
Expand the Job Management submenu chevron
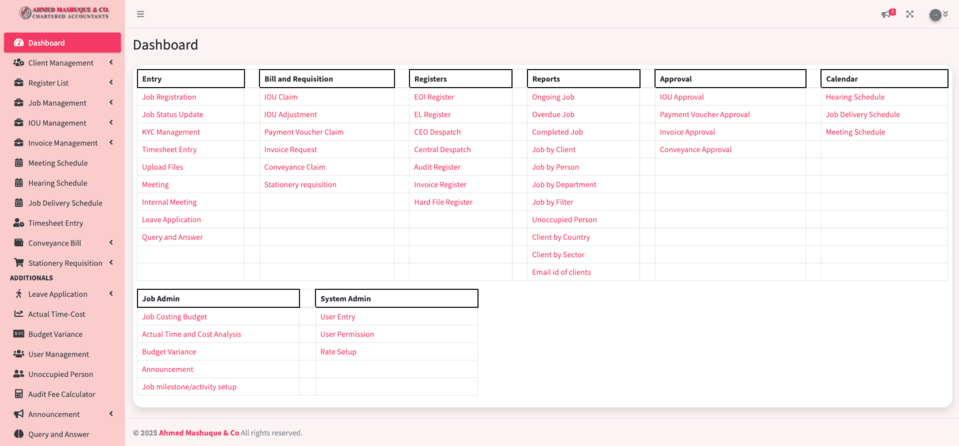click(x=111, y=102)
